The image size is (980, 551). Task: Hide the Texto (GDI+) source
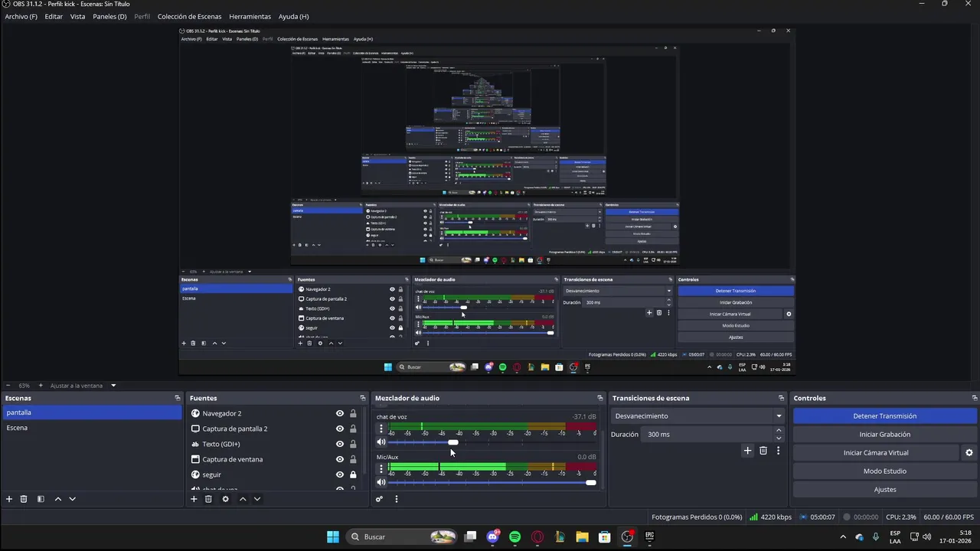click(340, 444)
